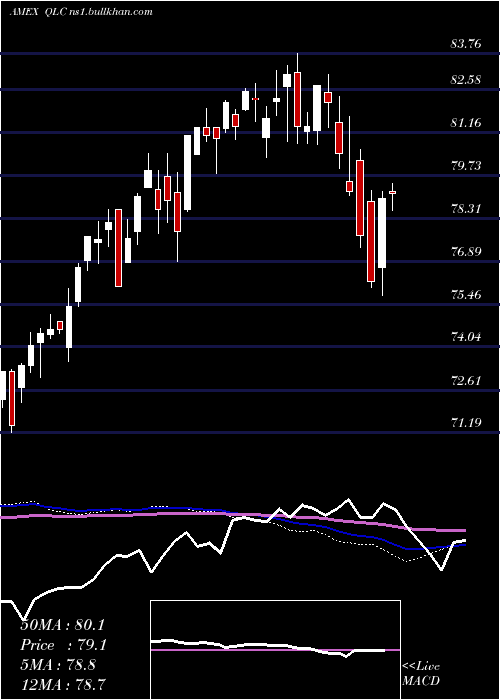
Task: Click the 82.58 price axis label
Action: point(467,79)
